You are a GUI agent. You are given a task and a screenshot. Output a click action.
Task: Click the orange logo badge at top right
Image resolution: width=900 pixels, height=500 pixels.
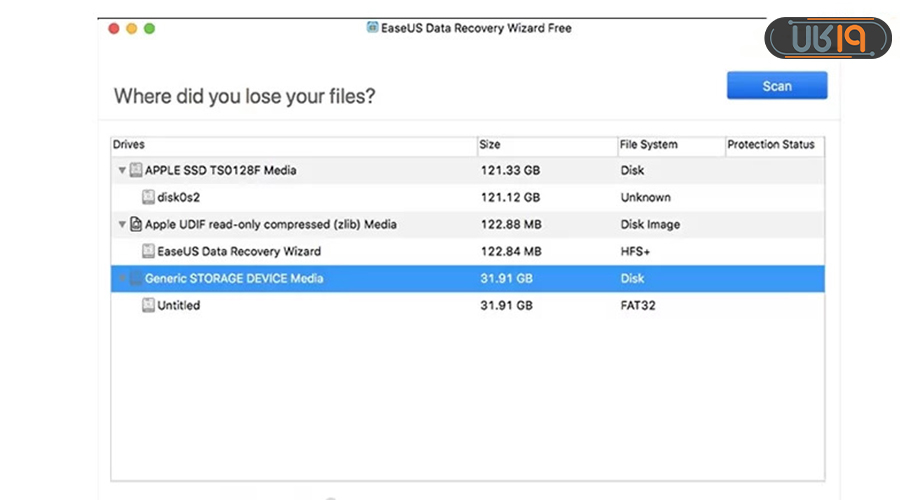(x=828, y=38)
